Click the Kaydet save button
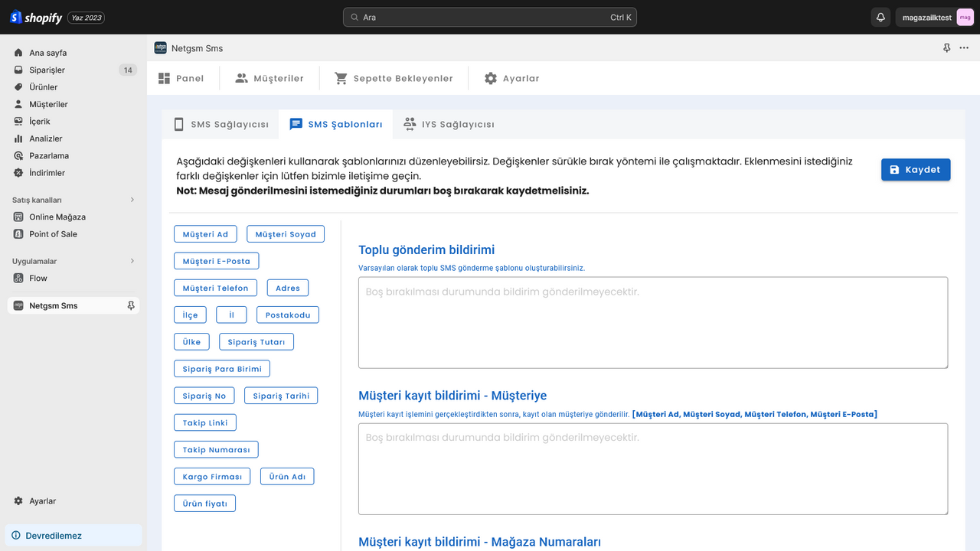 point(916,170)
